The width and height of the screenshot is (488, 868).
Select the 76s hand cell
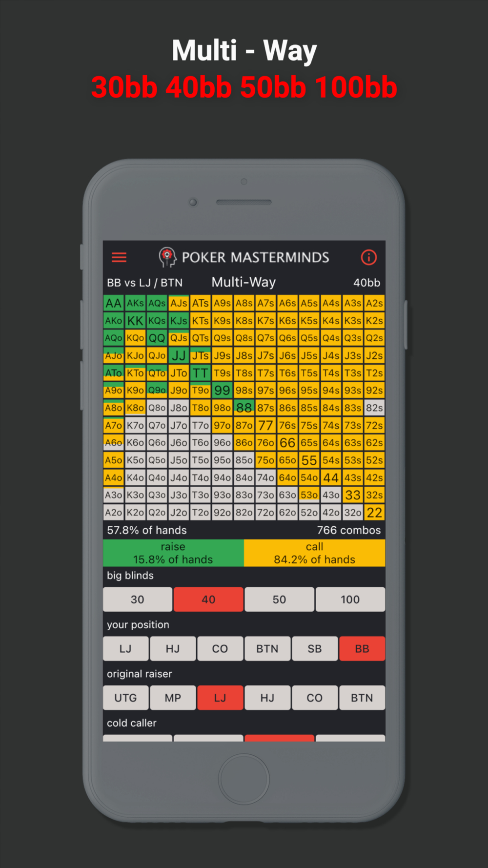tap(287, 425)
